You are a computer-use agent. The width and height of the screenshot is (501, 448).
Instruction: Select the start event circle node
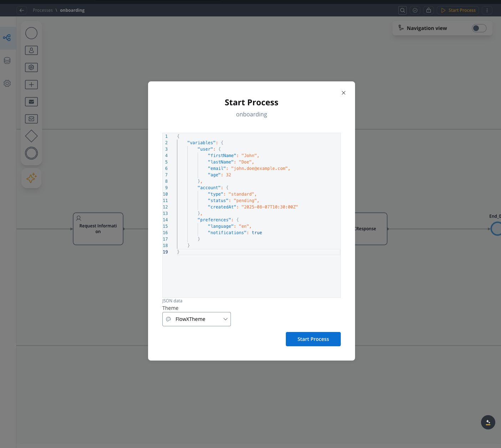point(31,33)
